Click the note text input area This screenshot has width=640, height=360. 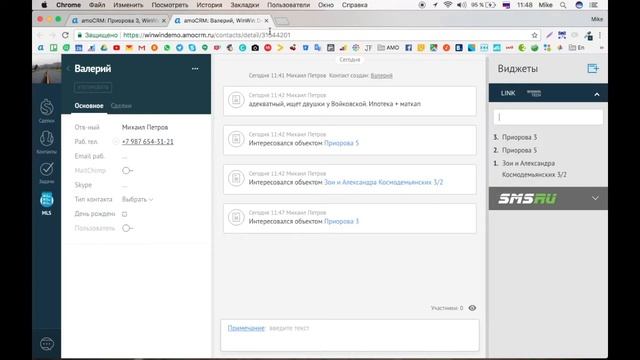point(350,335)
